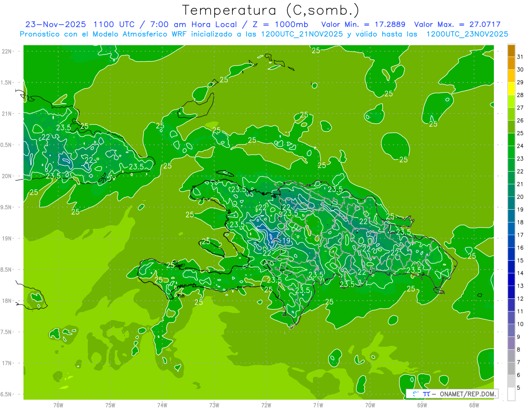Click the 74W longitude axis label
The image size is (532, 411).
point(162,405)
